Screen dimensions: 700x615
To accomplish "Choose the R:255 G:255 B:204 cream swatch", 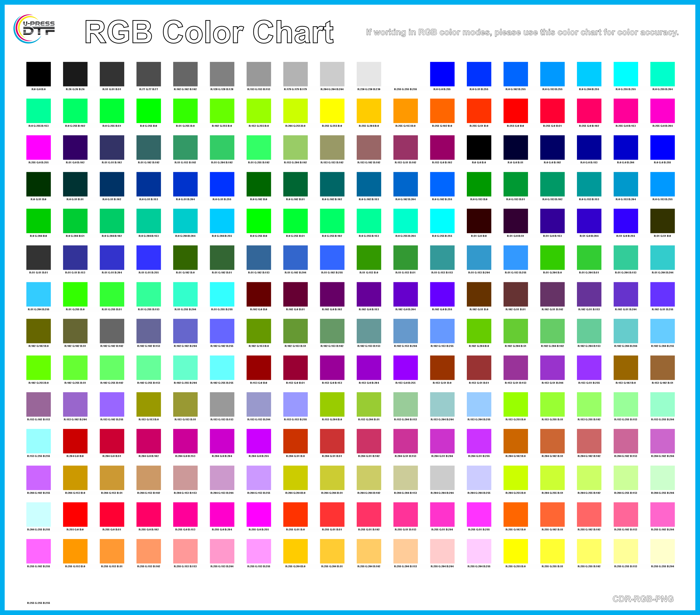I will (x=662, y=551).
